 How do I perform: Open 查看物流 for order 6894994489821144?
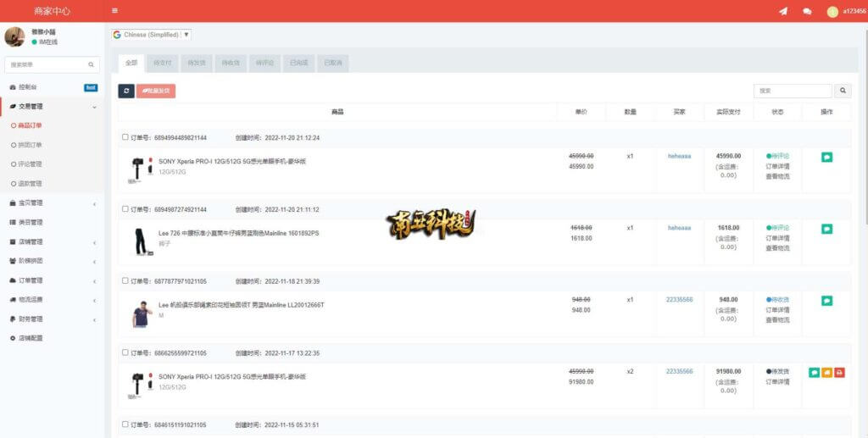pos(777,176)
